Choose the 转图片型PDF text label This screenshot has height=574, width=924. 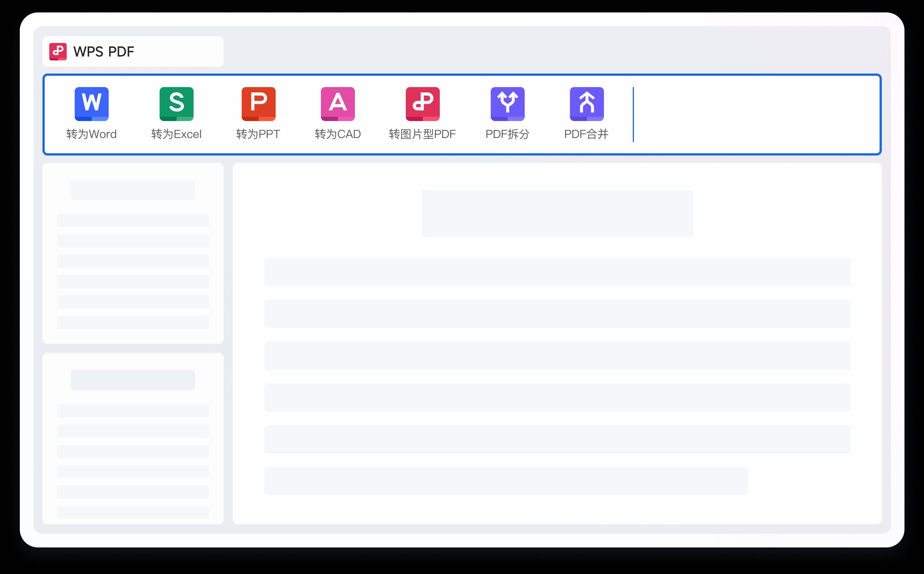coord(422,134)
